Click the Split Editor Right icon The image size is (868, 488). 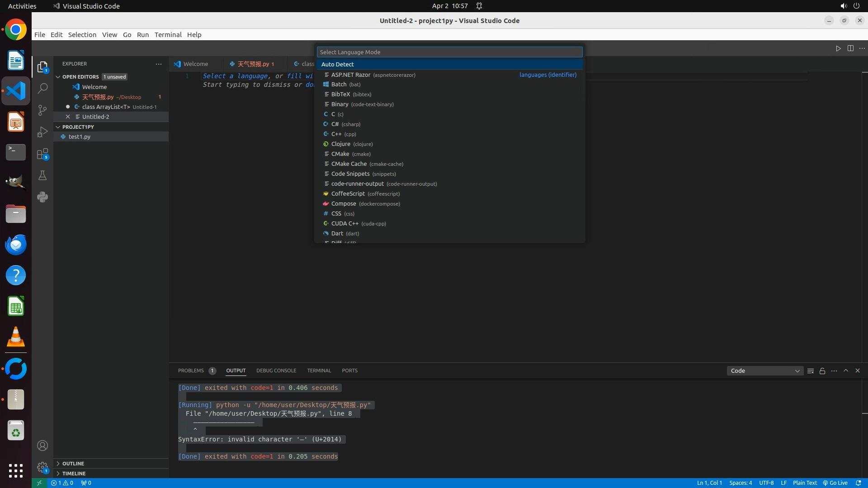coord(850,48)
